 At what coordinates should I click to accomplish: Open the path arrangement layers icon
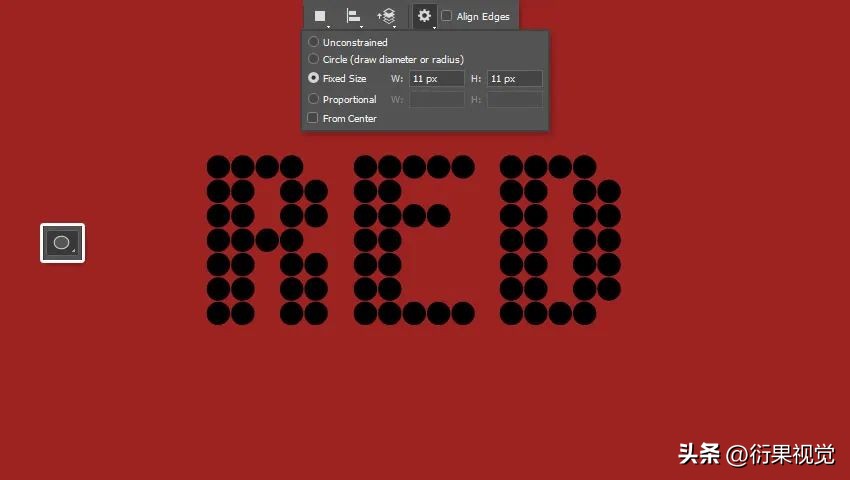[386, 16]
